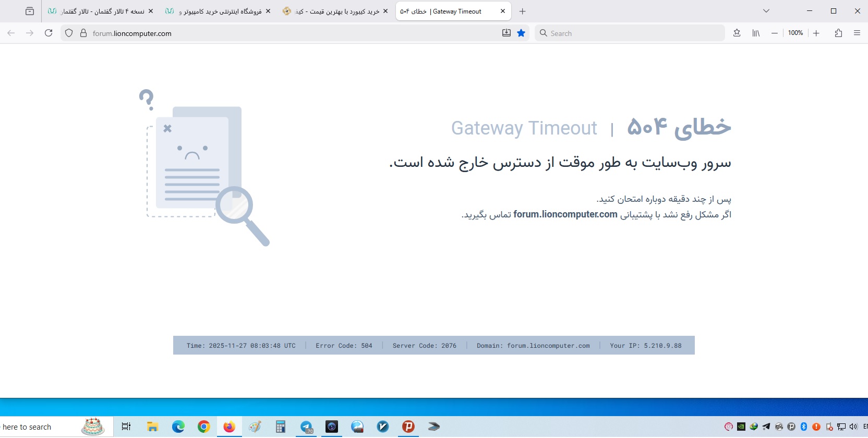Focus the Firefox Search box

630,33
